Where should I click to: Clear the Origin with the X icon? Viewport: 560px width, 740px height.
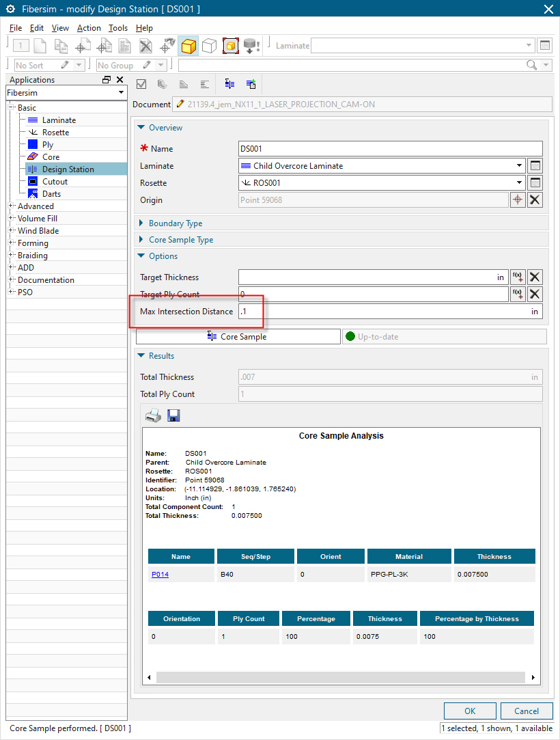535,200
